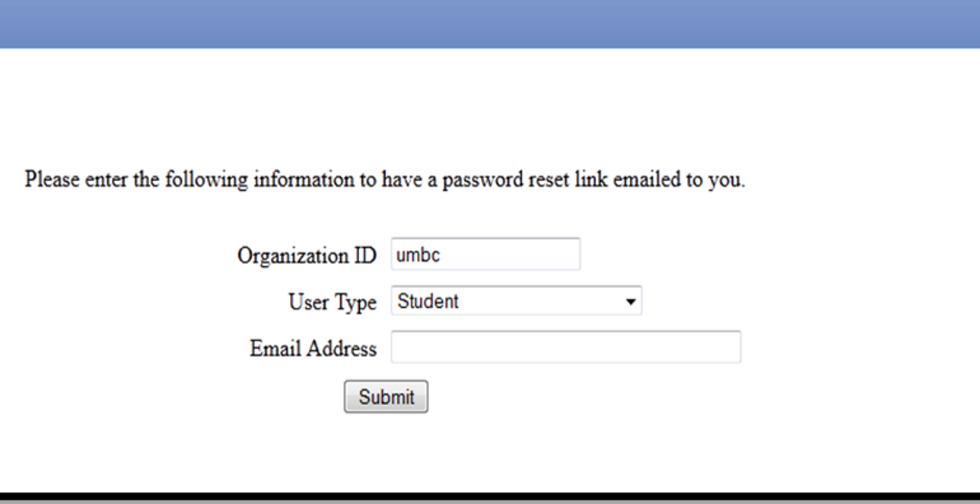Click the word 'Please' in the instructions

pyautogui.click(x=52, y=181)
